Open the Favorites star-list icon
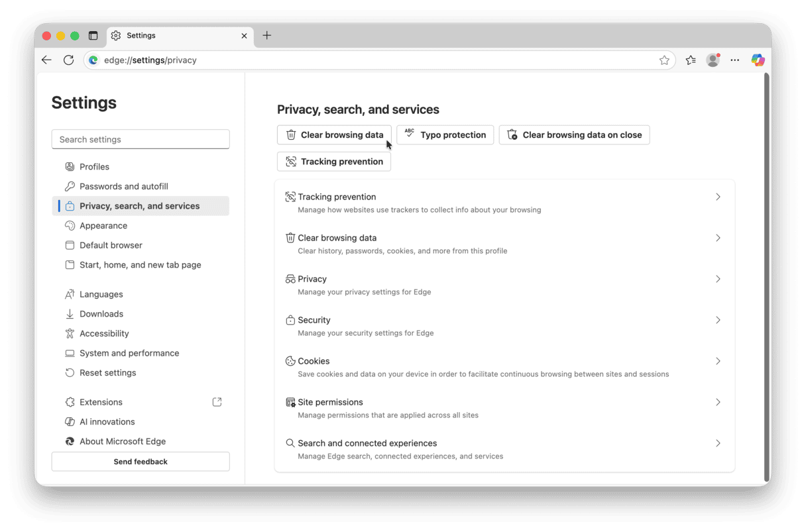 point(691,60)
